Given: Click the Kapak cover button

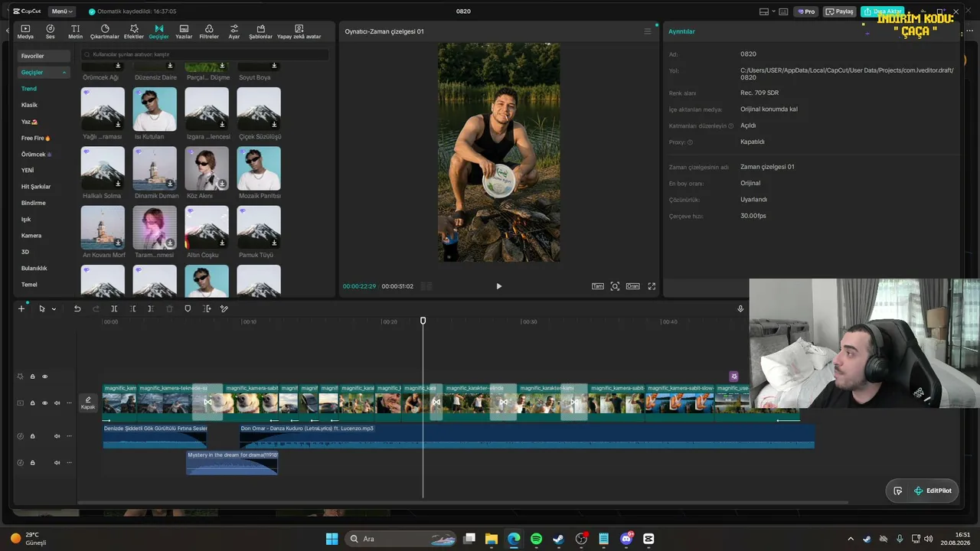Looking at the screenshot, I should point(88,403).
